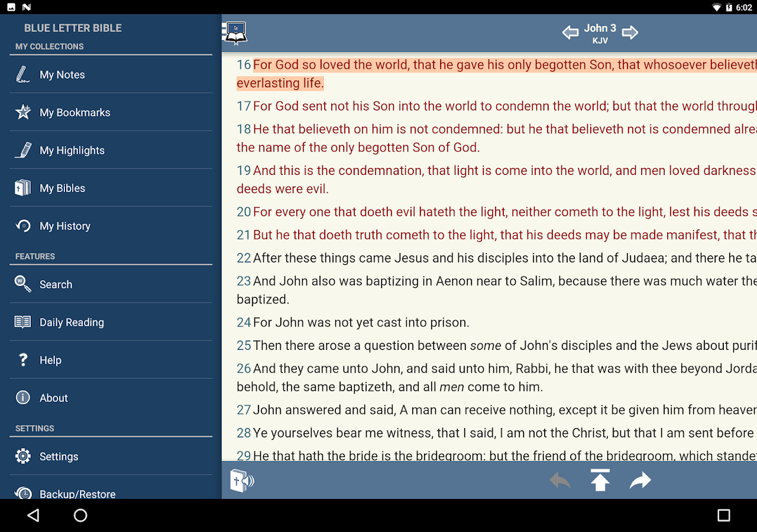Tap the gray back navigation arrow
Image resolution: width=757 pixels, height=532 pixels.
tap(559, 481)
